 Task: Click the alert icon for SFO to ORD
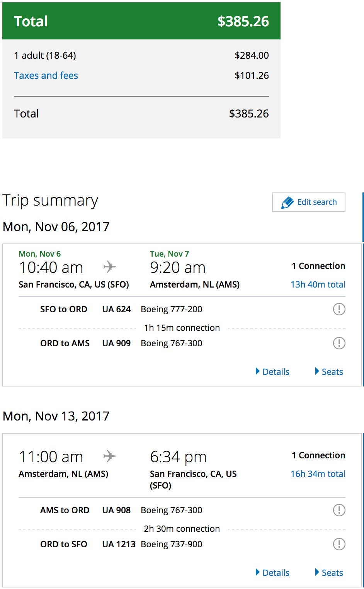point(339,309)
